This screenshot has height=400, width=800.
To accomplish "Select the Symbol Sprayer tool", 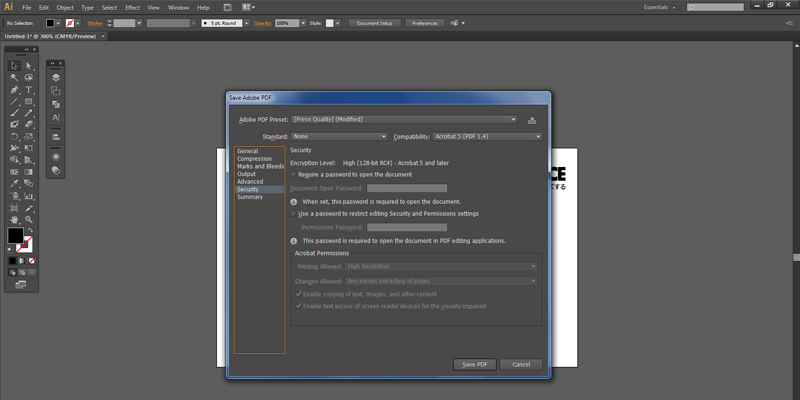I will point(14,196).
